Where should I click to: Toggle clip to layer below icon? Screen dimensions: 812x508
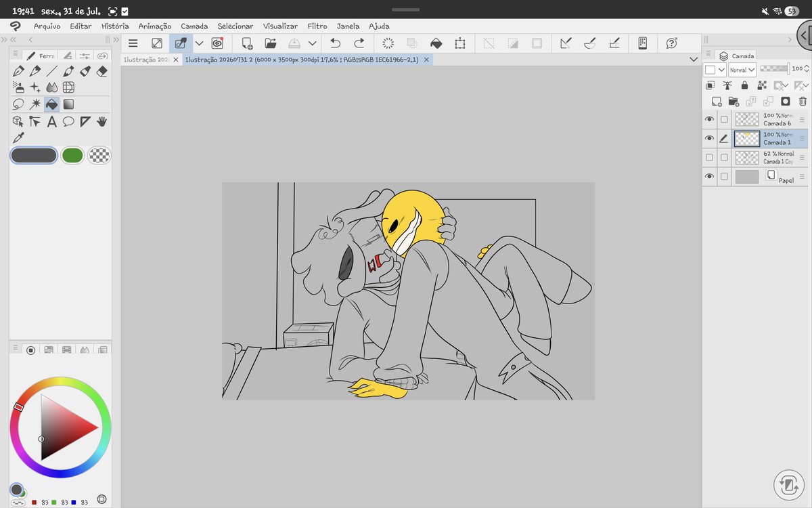coord(710,85)
